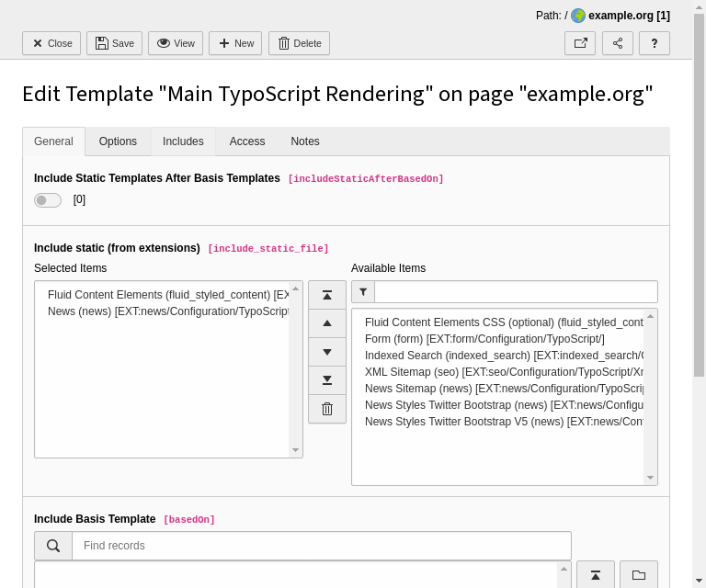This screenshot has width=706, height=588.
Task: Click the share icon button
Action: pos(618,43)
